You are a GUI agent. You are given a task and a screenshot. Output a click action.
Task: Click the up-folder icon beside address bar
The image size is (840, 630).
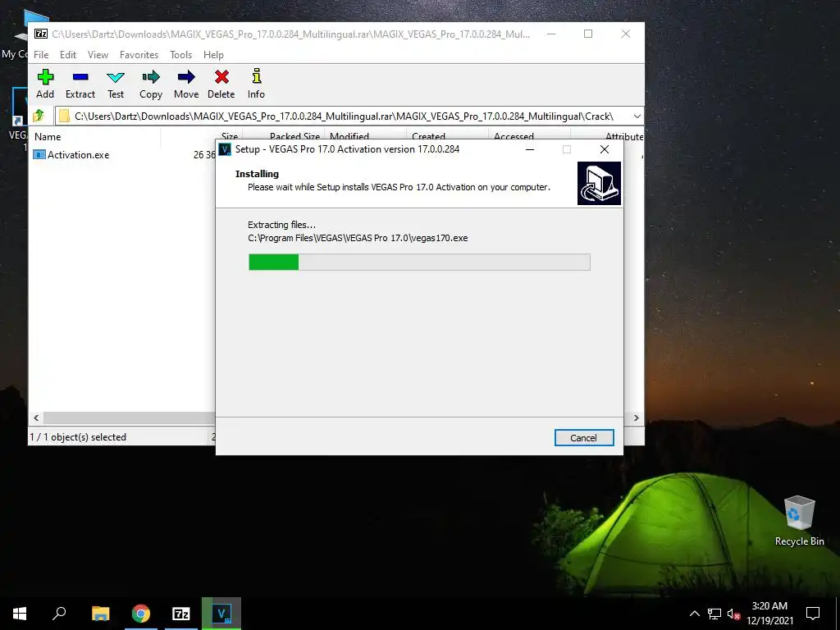pyautogui.click(x=39, y=116)
